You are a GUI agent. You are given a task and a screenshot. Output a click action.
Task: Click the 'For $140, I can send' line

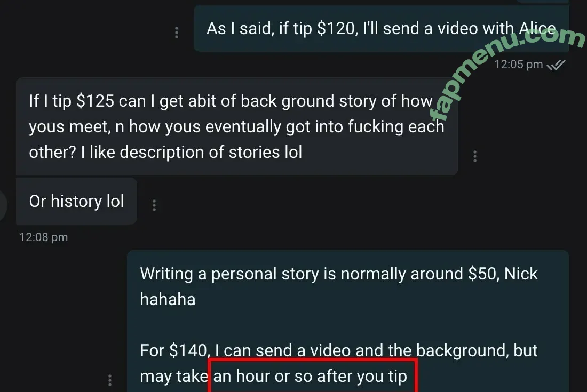point(339,350)
